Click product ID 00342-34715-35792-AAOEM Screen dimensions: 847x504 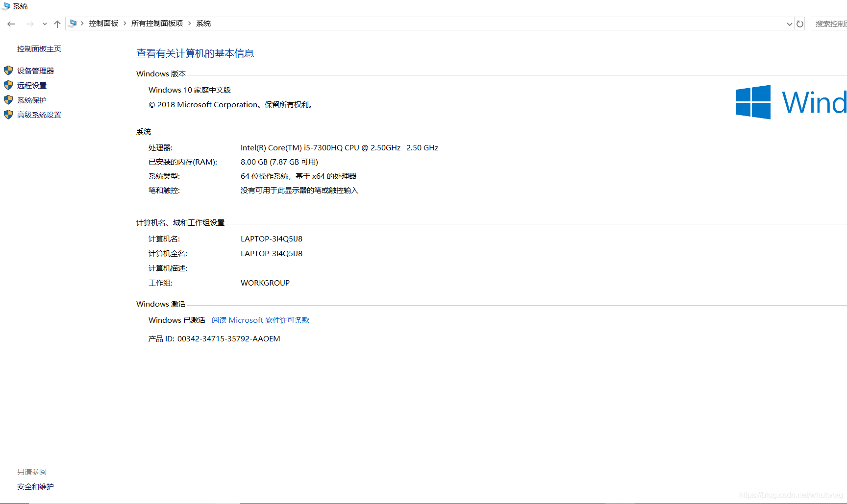[229, 339]
